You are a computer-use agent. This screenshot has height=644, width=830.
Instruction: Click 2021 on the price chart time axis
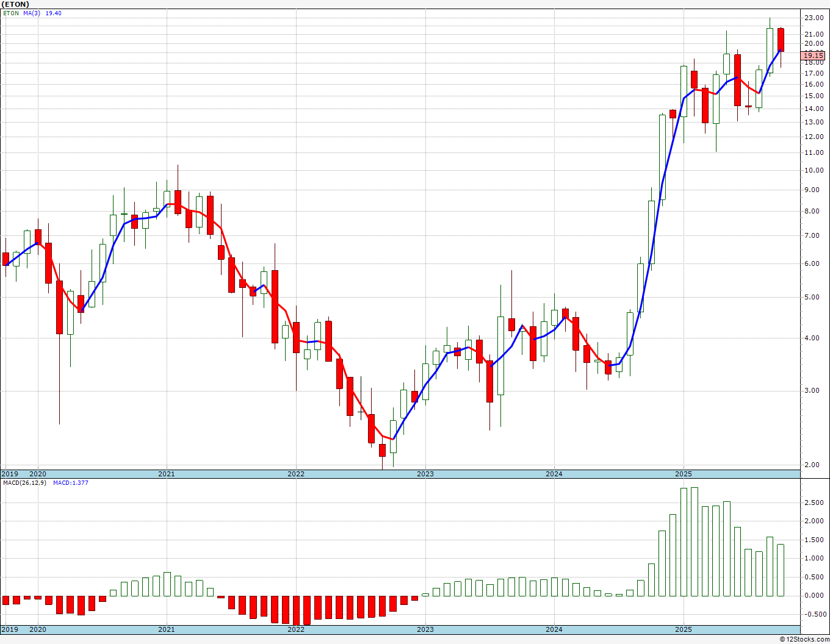[167, 474]
